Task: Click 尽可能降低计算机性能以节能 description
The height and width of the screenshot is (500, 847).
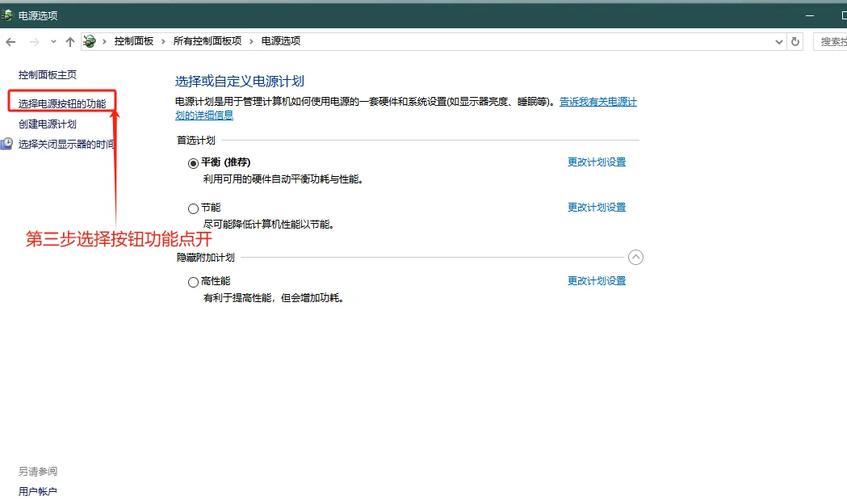Action: [x=268, y=225]
